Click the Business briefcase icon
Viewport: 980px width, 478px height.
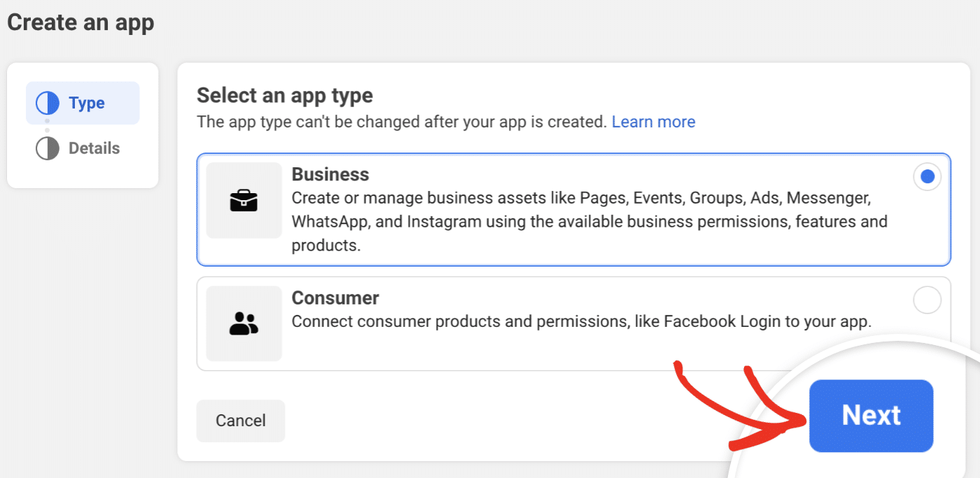(244, 202)
